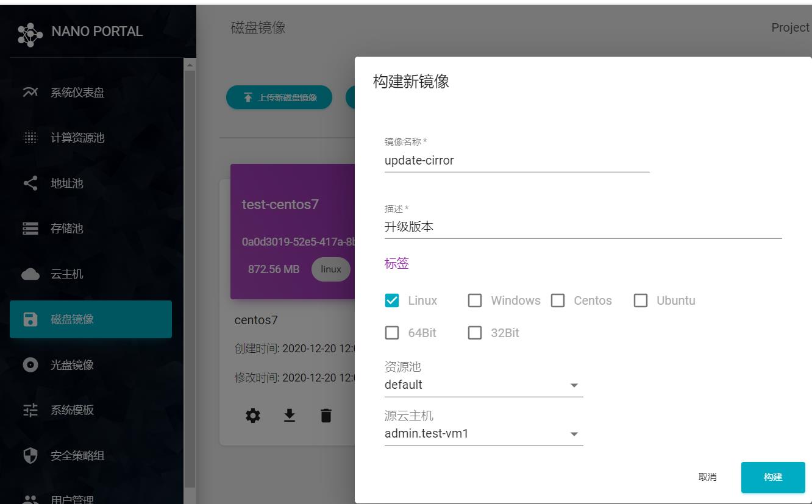
Task: Click the 上传新磁盘镜像 upload button
Action: pyautogui.click(x=279, y=98)
